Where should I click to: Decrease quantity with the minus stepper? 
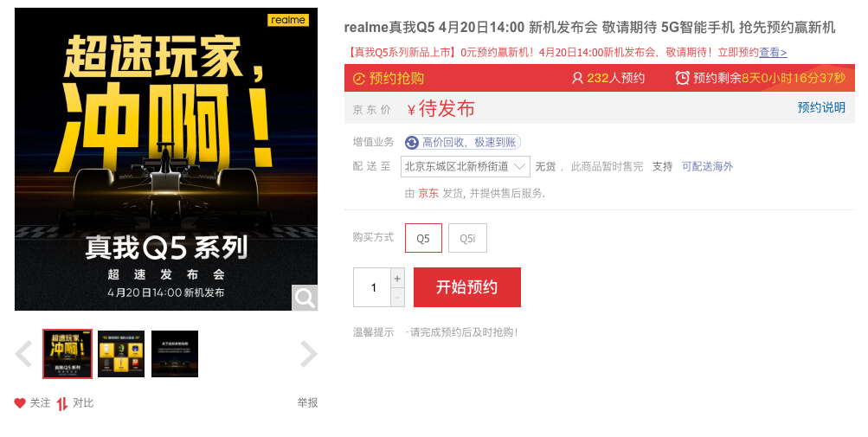(x=397, y=298)
